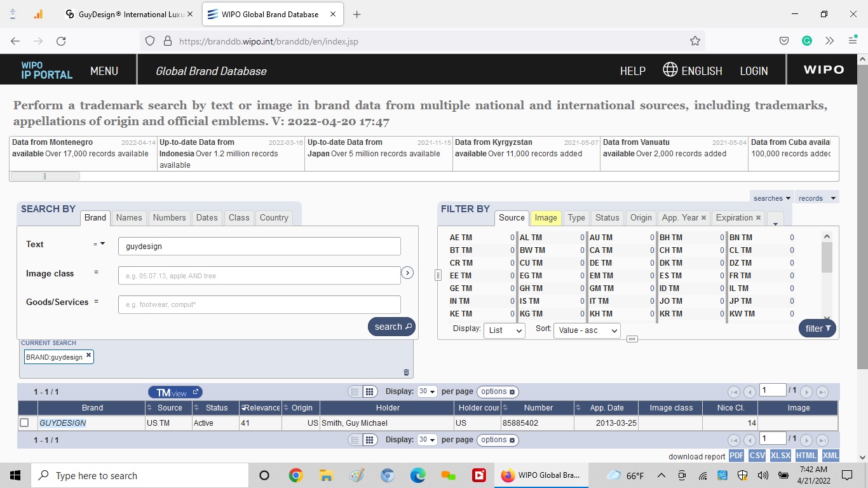Switch to the Numbers search tab
Viewport: 868px width, 488px height.
click(169, 217)
